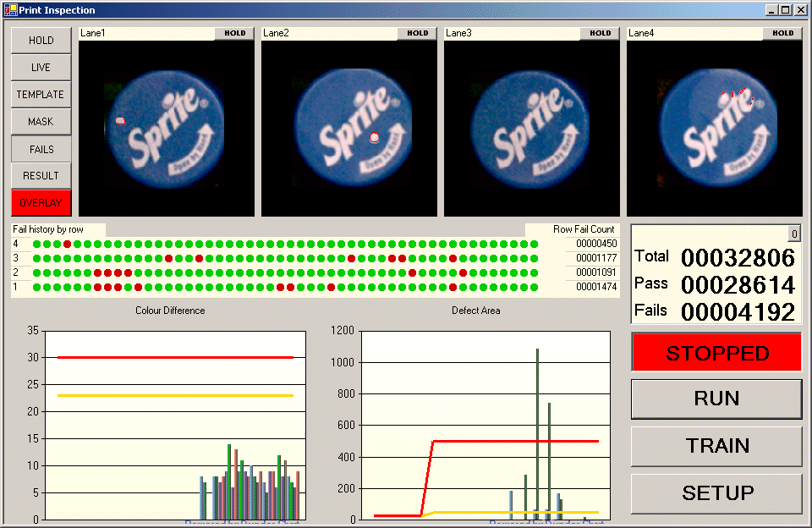This screenshot has width=812, height=528.
Task: Open the RESULT view
Action: pos(41,176)
